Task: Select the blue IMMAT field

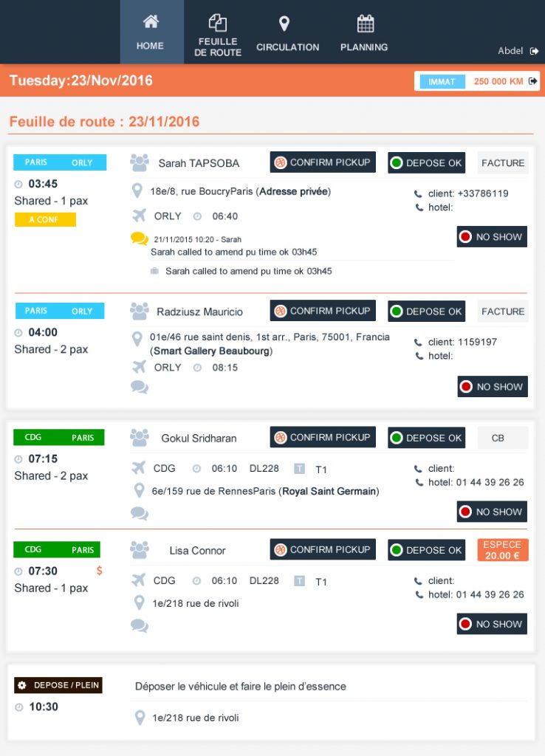Action: pyautogui.click(x=442, y=81)
